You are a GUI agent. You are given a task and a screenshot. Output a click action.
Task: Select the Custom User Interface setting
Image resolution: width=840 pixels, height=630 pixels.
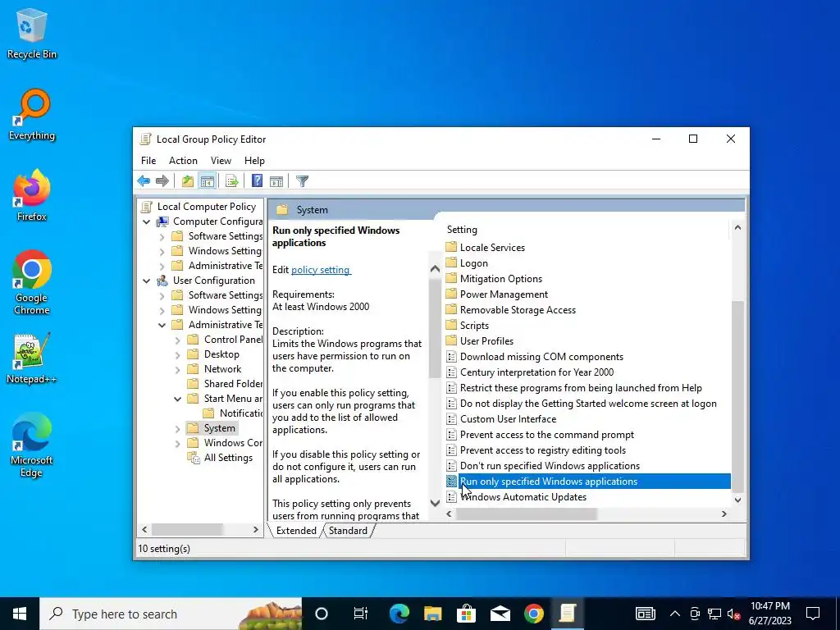[x=508, y=419]
